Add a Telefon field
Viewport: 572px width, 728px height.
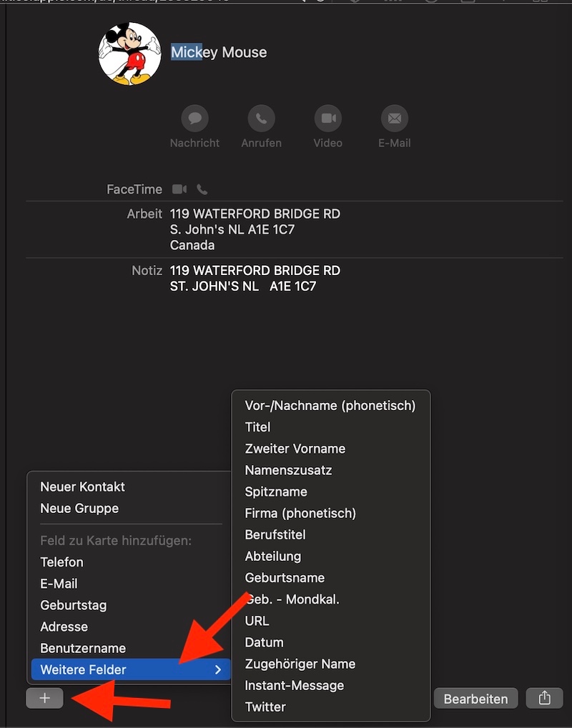(61, 562)
